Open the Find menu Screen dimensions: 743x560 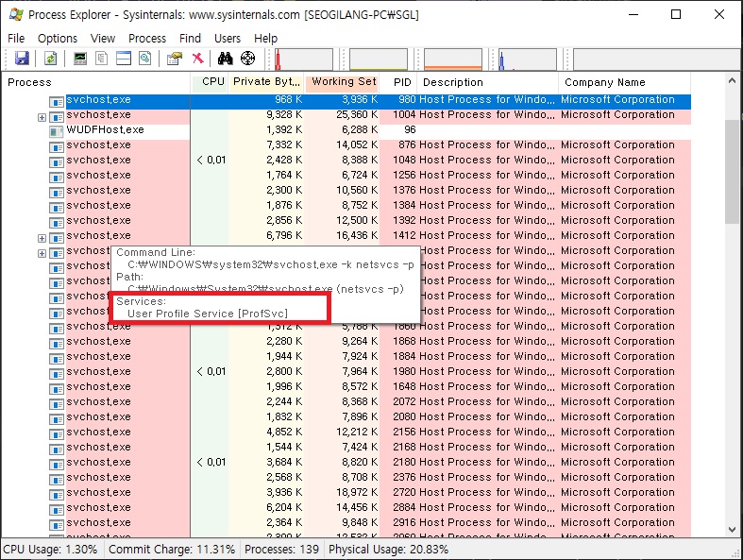click(x=190, y=38)
